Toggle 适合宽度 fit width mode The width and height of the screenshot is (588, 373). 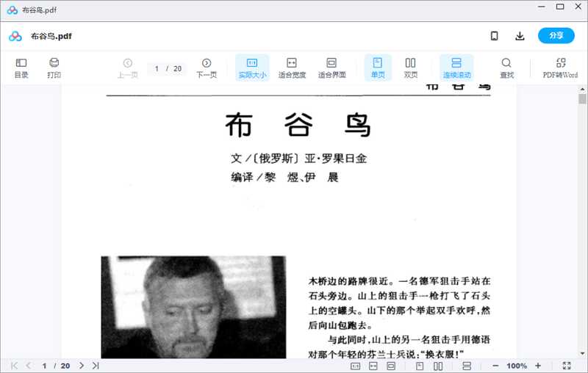point(292,68)
